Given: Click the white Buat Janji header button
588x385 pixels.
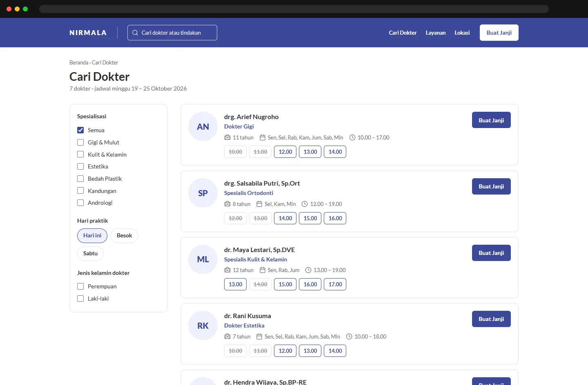Looking at the screenshot, I should tap(499, 33).
